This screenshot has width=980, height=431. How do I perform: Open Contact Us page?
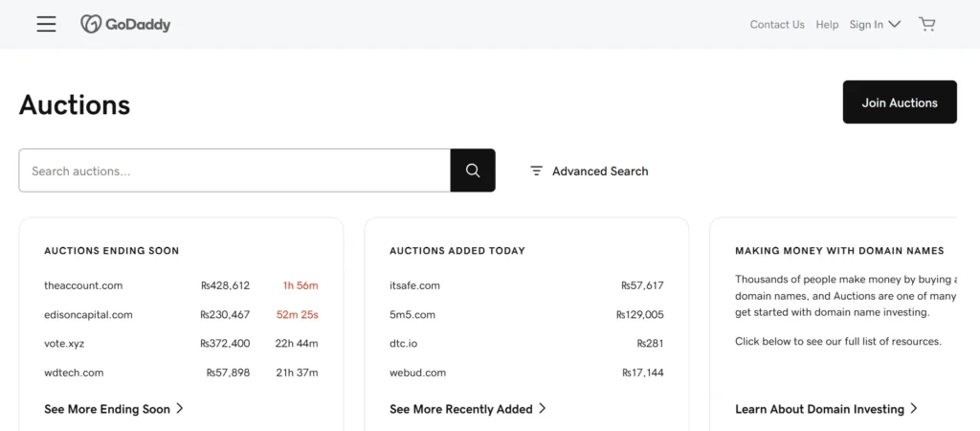pos(777,24)
